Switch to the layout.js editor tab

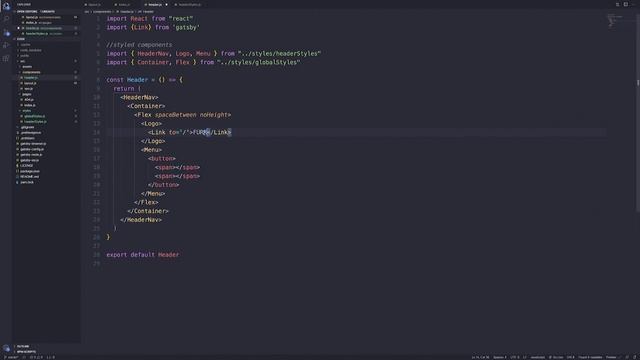coord(94,4)
